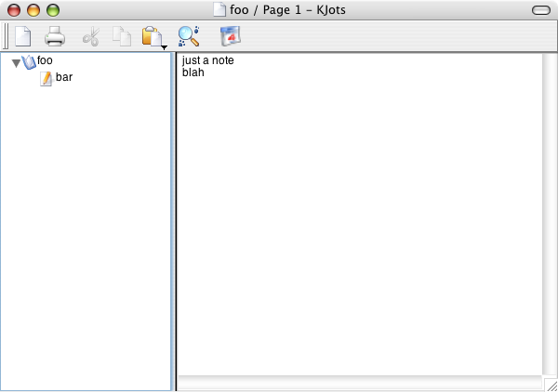
Task: Click the bar page pencil icon
Action: pos(46,79)
